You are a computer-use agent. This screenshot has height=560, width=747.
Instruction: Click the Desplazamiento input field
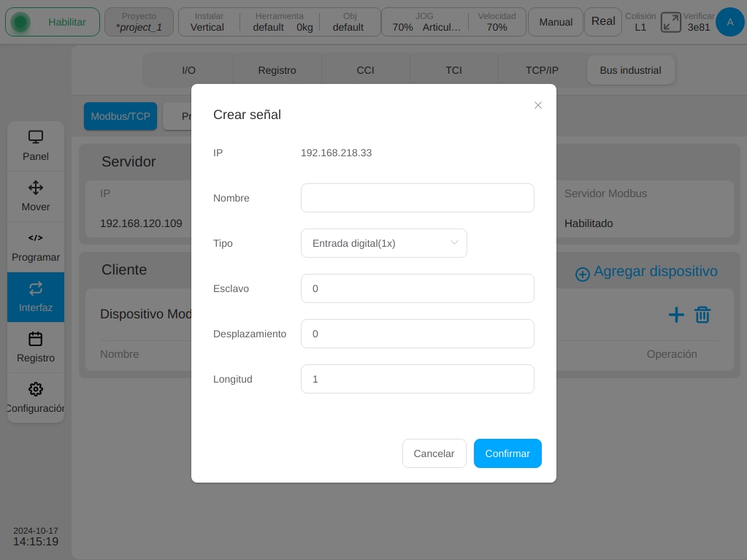[418, 334]
